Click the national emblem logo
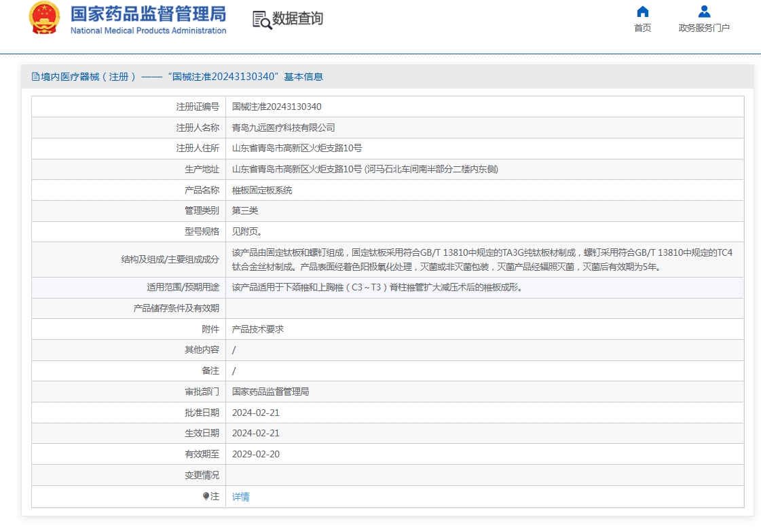The height and width of the screenshot is (532, 761). (x=45, y=18)
